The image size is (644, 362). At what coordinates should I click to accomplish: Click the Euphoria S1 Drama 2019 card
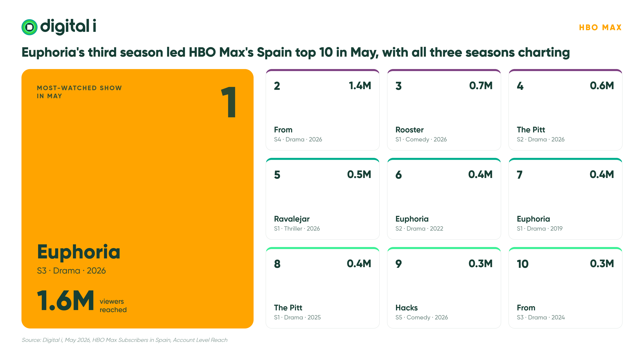[566, 199]
